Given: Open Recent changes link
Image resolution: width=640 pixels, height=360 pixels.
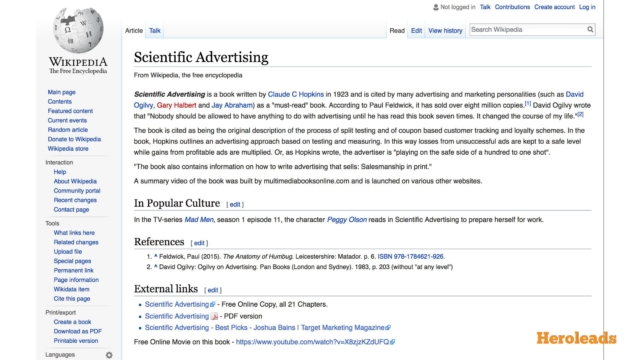Looking at the screenshot, I should click(75, 200).
